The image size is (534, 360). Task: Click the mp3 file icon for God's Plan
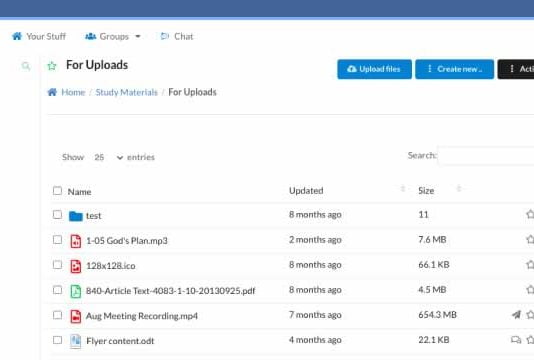[x=76, y=241]
